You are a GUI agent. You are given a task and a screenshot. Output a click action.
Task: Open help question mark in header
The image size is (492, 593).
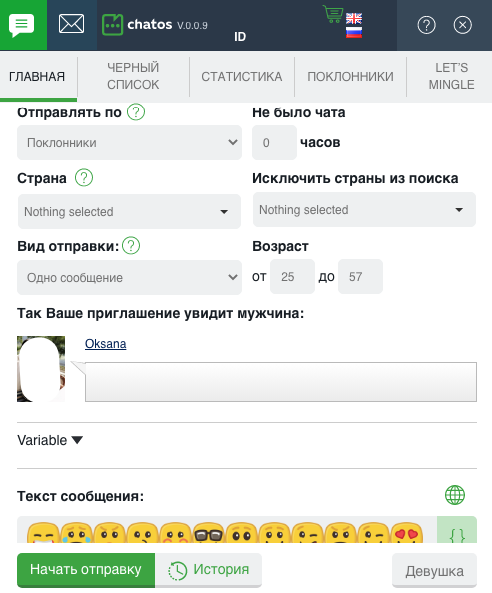click(426, 25)
